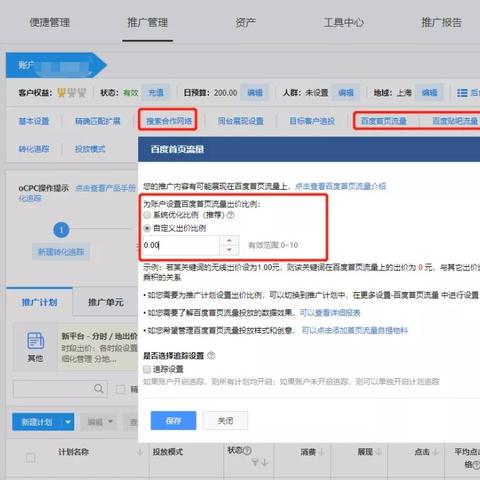This screenshot has width=480, height=480.
Task: Select 系统优化比例 (推荐) radio option
Action: [147, 215]
